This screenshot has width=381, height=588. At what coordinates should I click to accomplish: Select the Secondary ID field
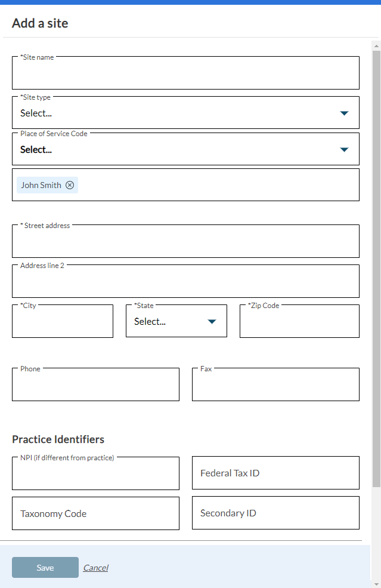click(275, 513)
